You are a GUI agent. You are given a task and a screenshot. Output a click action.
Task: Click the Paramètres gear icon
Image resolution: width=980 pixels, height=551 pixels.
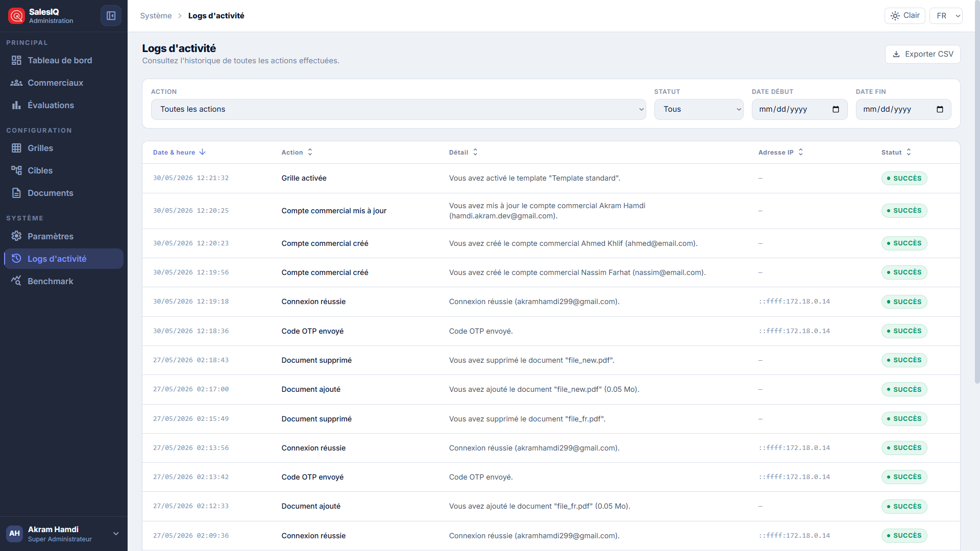coord(16,236)
